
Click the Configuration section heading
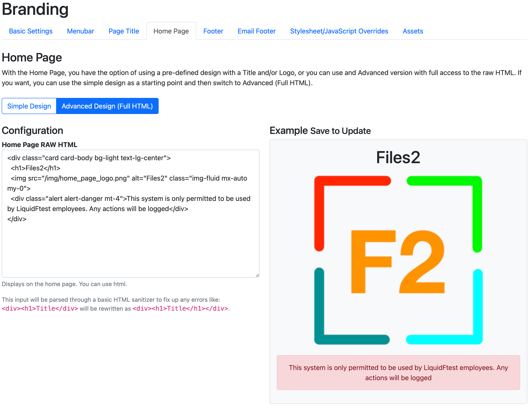32,131
